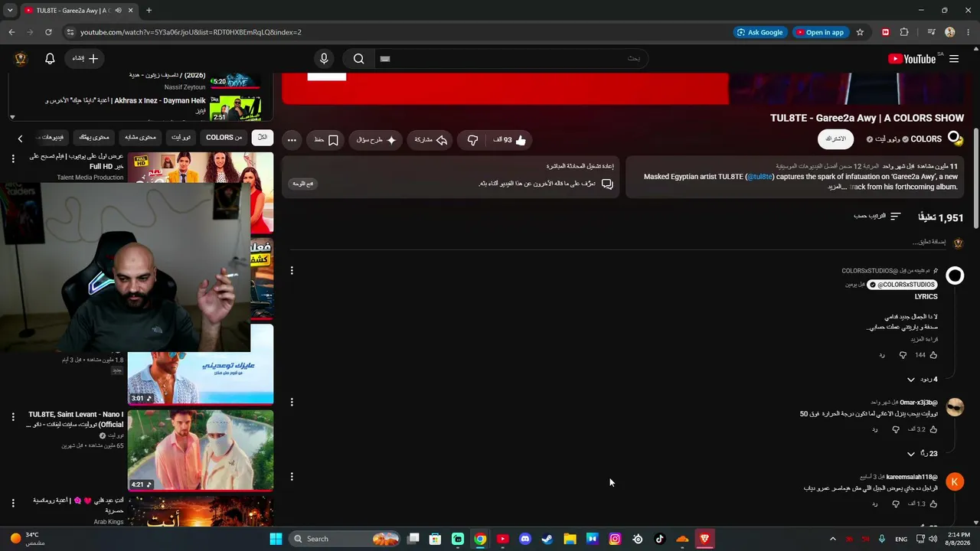Open the comments sort-by menu
The image size is (980, 551).
pyautogui.click(x=877, y=217)
